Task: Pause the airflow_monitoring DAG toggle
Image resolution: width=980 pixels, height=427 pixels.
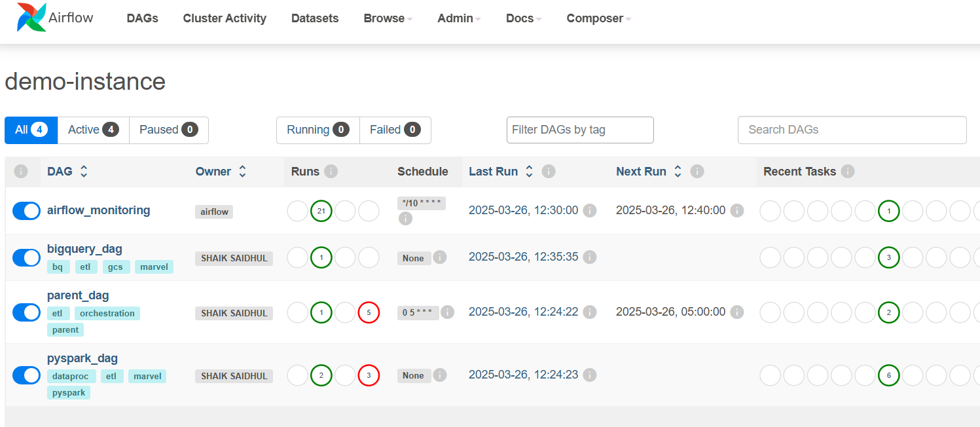Action: (26, 211)
